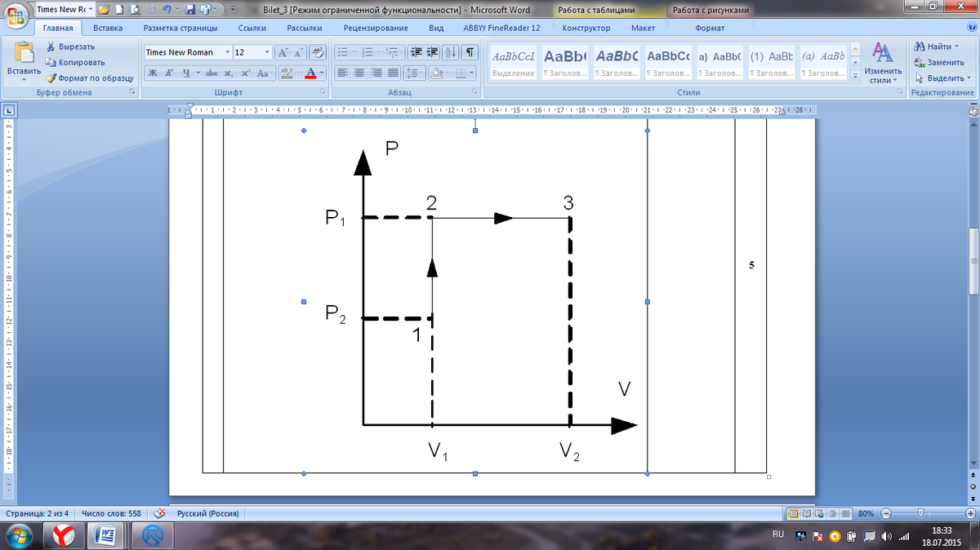
Task: Click the Cut (Вырезать) scissors icon
Action: 51,47
